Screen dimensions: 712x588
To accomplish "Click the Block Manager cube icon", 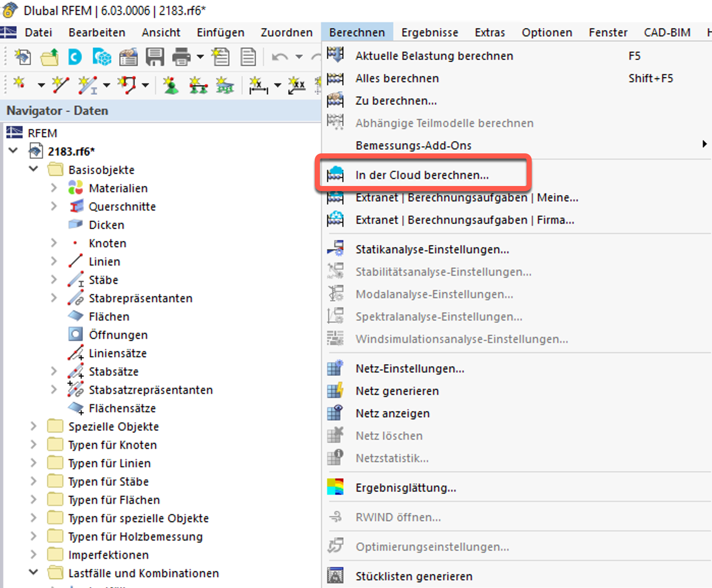I will 102,57.
